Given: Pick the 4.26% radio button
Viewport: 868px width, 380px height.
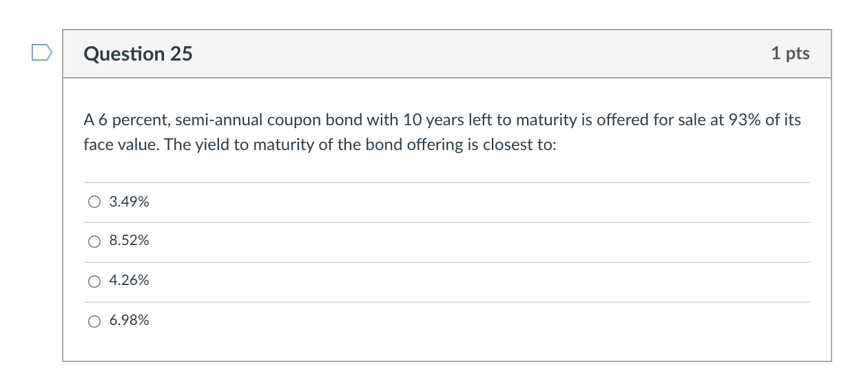Looking at the screenshot, I should point(94,281).
